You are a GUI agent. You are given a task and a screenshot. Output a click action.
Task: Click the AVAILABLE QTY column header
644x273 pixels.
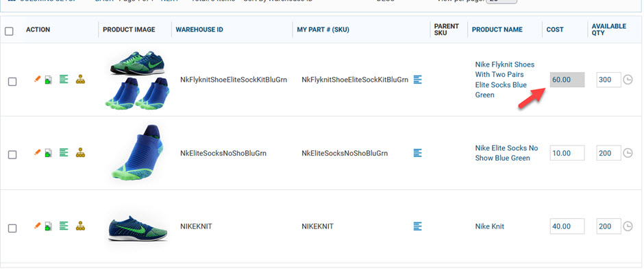tap(608, 29)
